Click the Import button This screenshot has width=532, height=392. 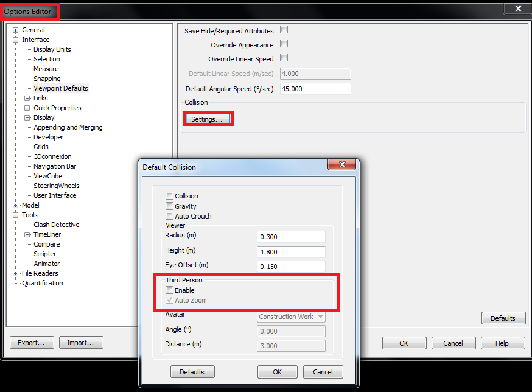point(81,342)
